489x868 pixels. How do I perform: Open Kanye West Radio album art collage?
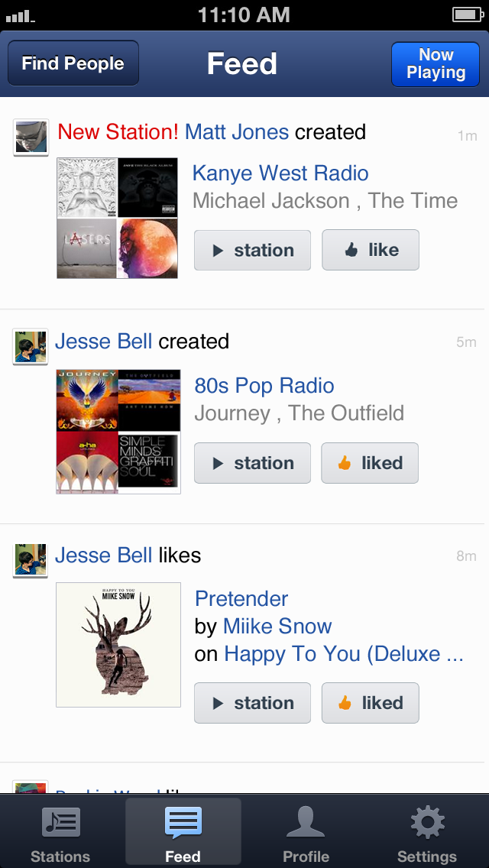point(117,218)
